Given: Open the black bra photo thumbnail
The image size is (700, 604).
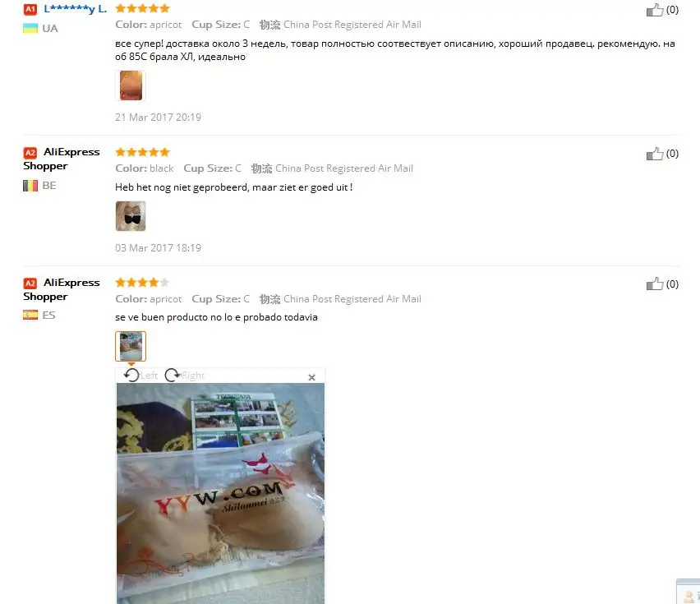Looking at the screenshot, I should 131,216.
